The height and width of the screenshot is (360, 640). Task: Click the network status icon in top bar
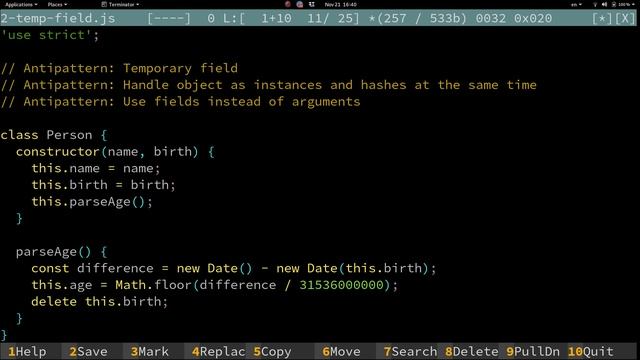pos(595,4)
